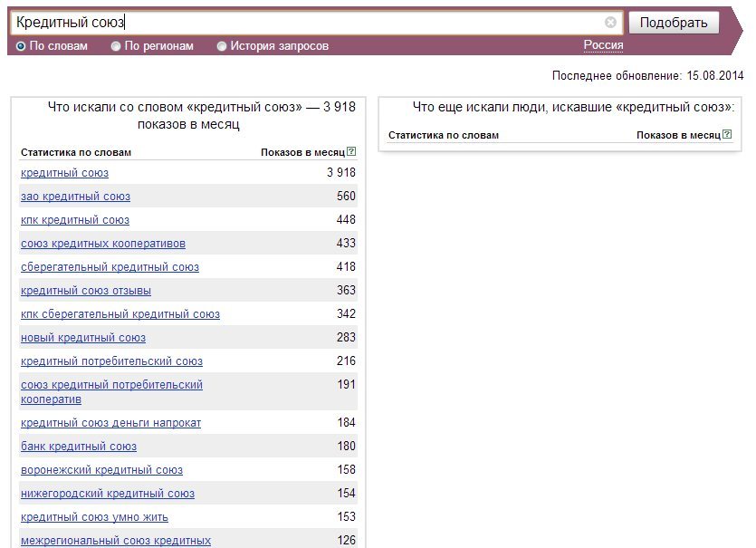
Task: Click the 418 impressions value
Action: coord(346,267)
